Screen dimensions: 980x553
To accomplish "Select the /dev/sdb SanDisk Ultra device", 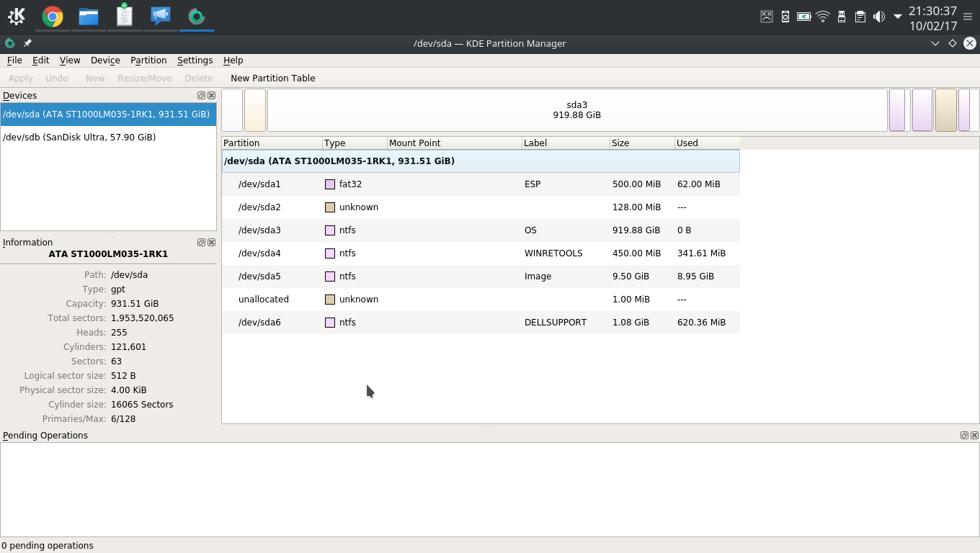I will [108, 137].
